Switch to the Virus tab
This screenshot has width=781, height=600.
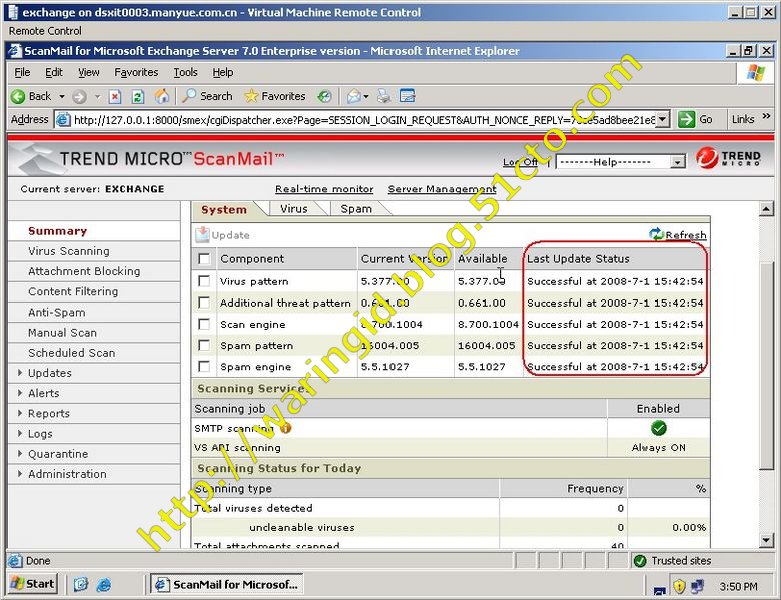tap(293, 209)
